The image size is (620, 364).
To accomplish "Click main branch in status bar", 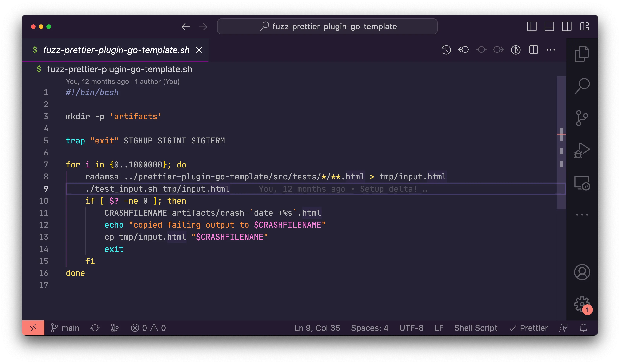I will (x=65, y=328).
